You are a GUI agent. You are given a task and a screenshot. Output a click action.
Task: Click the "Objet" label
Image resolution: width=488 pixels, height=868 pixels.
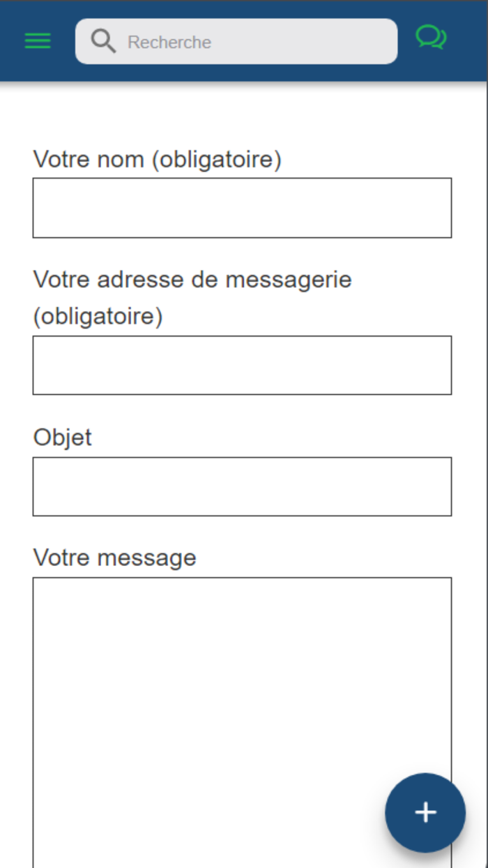pyautogui.click(x=62, y=437)
